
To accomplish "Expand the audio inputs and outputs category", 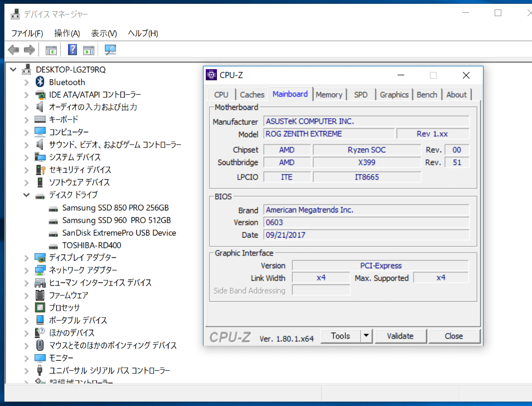I will 26,107.
